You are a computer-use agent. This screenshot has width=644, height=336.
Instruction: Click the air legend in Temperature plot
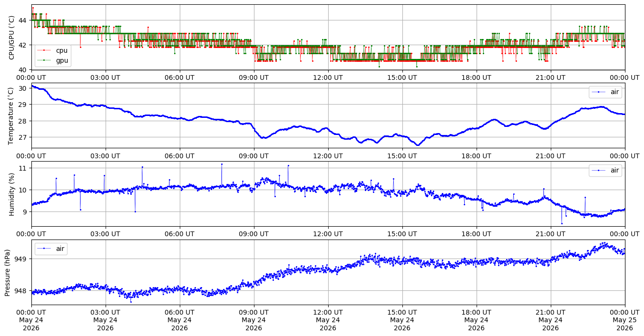[605, 92]
